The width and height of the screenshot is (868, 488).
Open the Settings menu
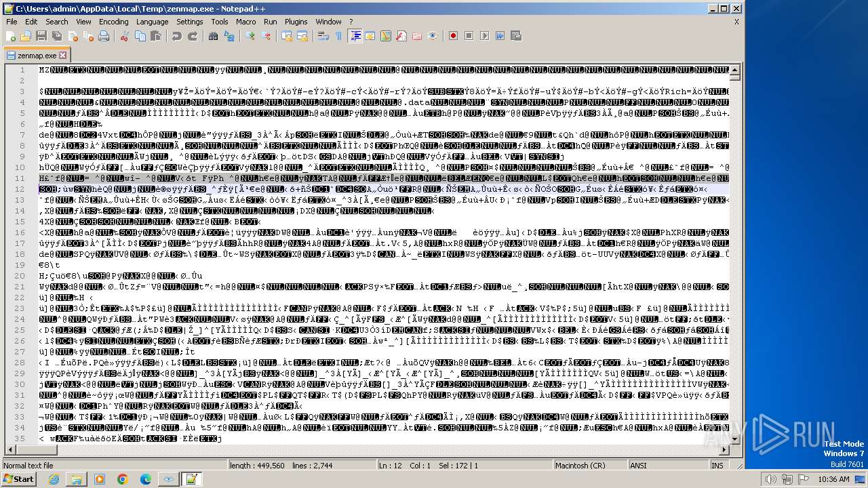click(189, 22)
